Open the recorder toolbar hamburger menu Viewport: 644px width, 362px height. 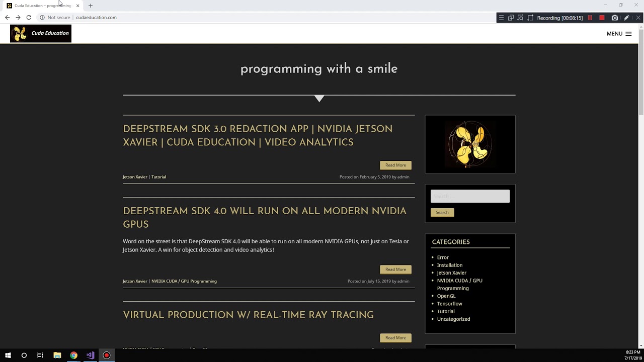(x=501, y=18)
